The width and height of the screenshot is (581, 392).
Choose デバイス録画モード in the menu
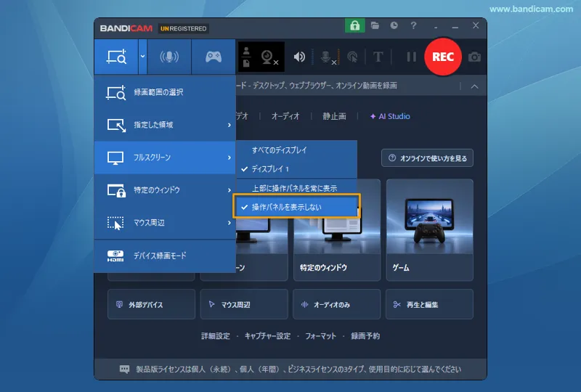click(165, 256)
